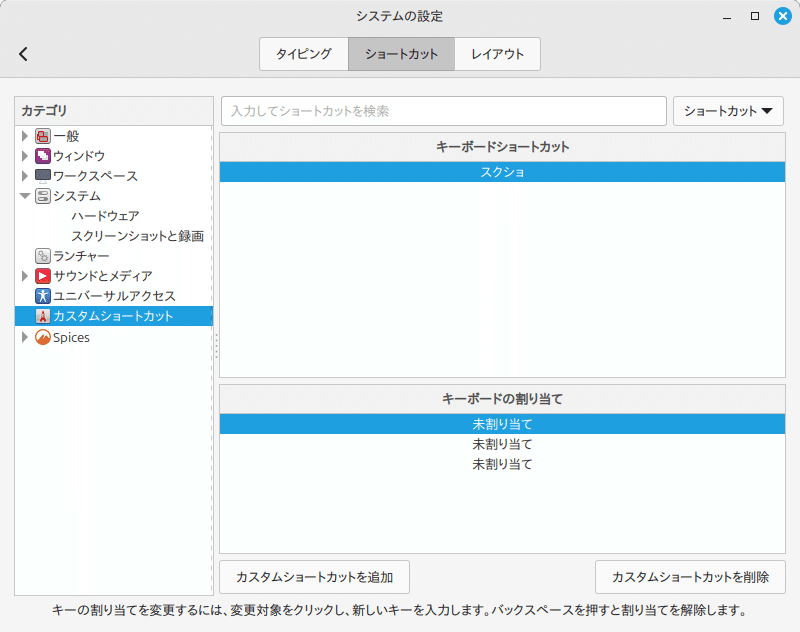The image size is (800, 632).
Task: Click the highlighted 未割り当て binding row
Action: pos(503,424)
